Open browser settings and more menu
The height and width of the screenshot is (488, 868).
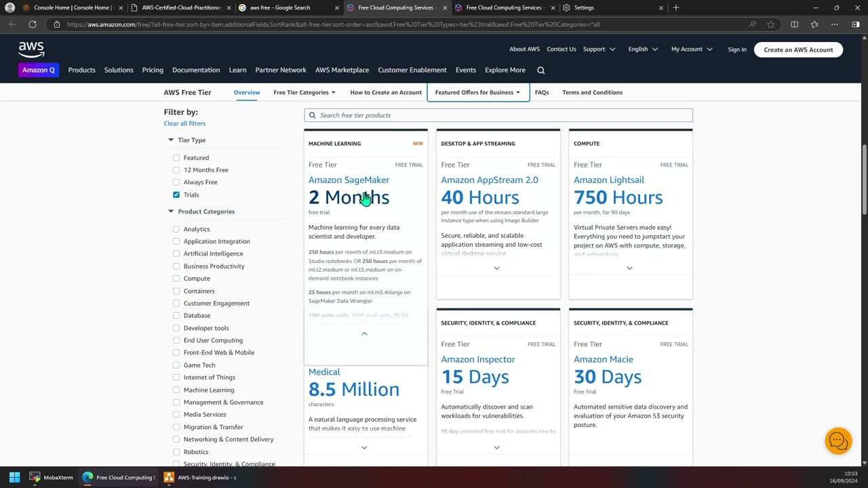click(835, 24)
